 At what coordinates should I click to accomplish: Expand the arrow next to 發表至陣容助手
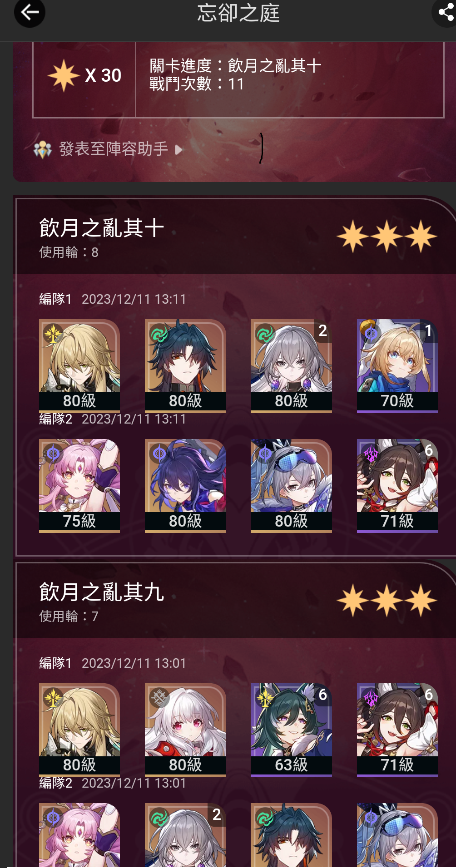179,150
